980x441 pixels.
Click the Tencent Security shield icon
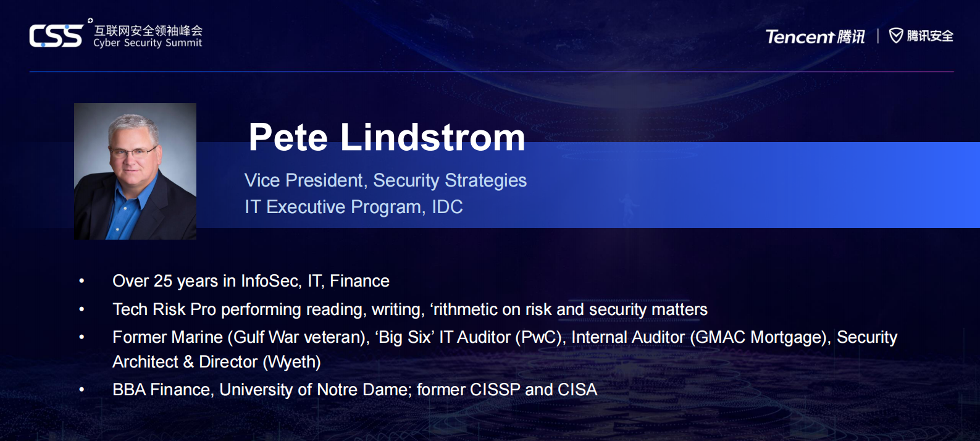(895, 36)
